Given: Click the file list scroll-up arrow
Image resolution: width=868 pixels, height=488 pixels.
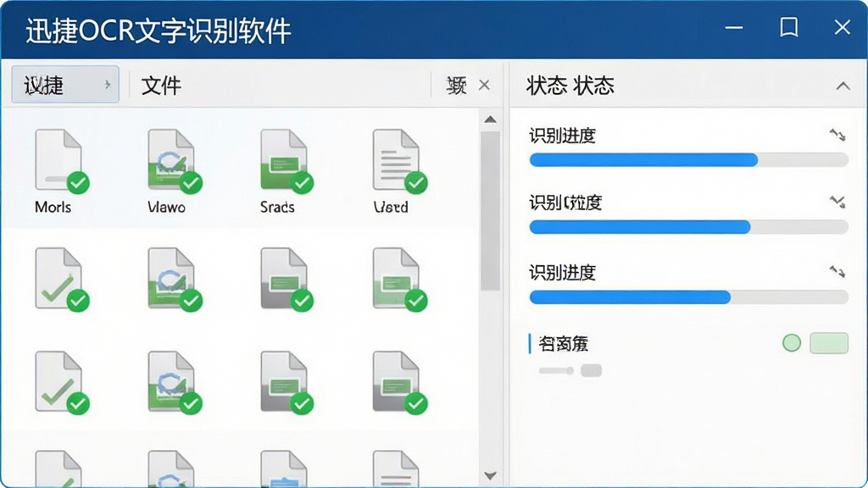Looking at the screenshot, I should point(490,119).
